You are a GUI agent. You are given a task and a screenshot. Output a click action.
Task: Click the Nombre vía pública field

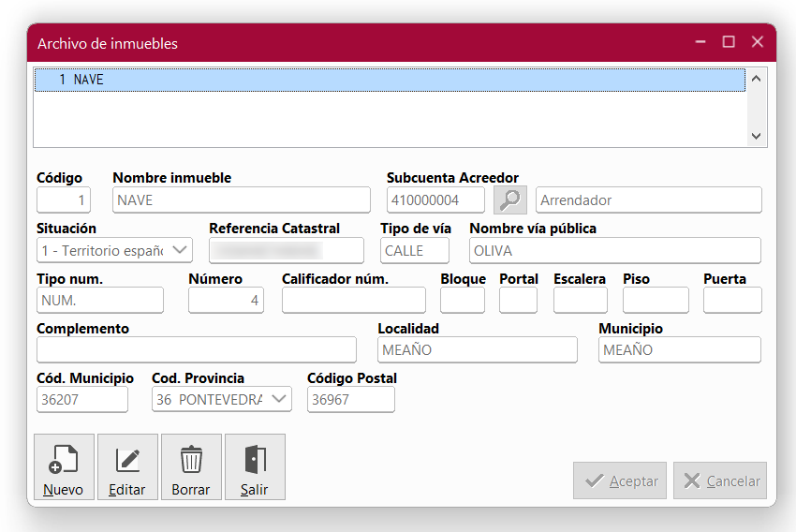pos(614,251)
